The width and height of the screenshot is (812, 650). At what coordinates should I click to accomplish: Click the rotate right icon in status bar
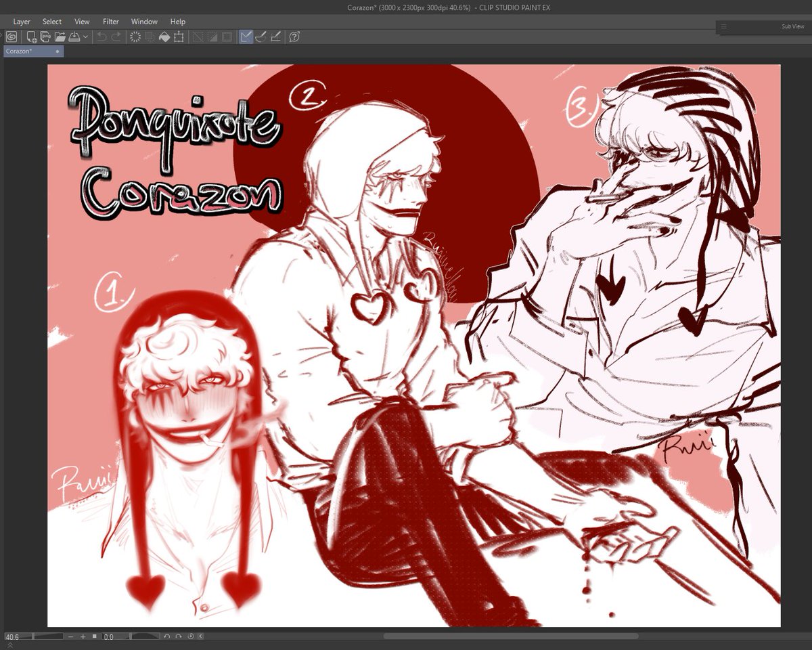(x=179, y=636)
